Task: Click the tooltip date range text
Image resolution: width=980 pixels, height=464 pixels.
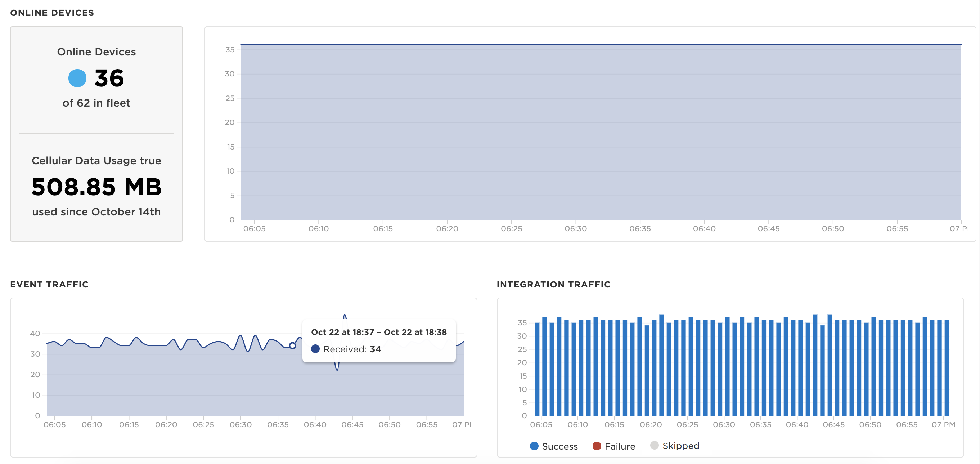Action: (x=379, y=332)
